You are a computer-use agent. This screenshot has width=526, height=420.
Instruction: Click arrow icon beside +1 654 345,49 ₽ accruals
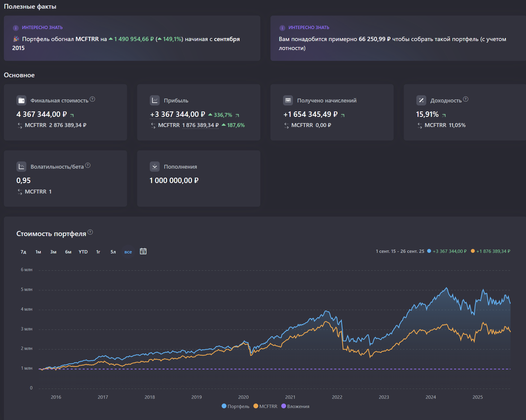pos(343,115)
